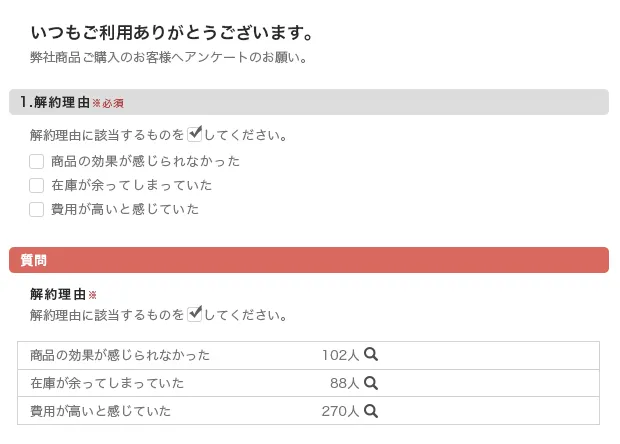Click the checkmark icon in section 1 instruction
Viewport: 620px width, 444px height.
(x=195, y=134)
